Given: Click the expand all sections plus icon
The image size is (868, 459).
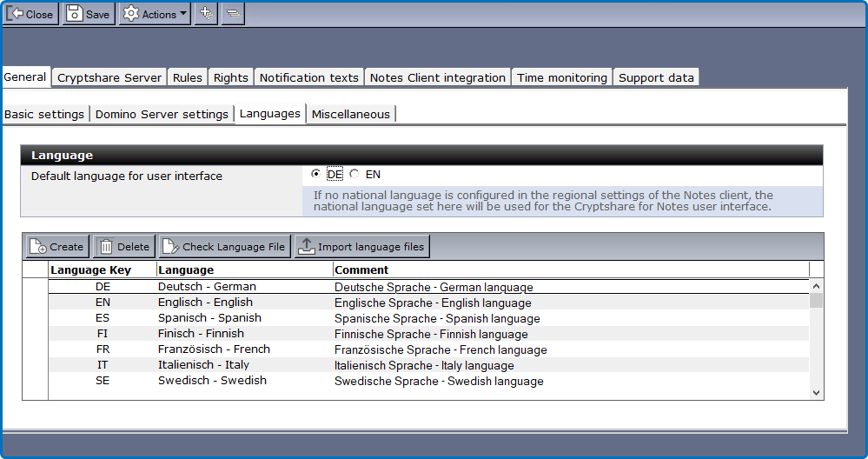Looking at the screenshot, I should tap(206, 14).
